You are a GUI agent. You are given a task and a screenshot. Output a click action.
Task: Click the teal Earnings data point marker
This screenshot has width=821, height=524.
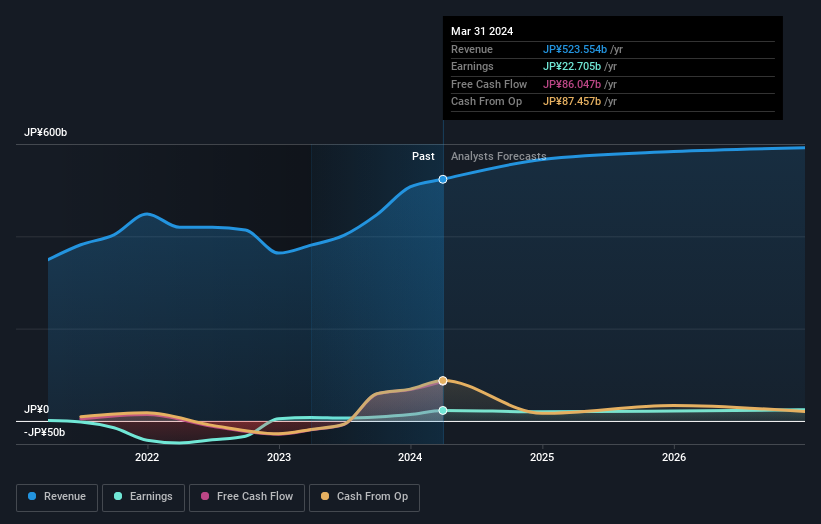[443, 410]
